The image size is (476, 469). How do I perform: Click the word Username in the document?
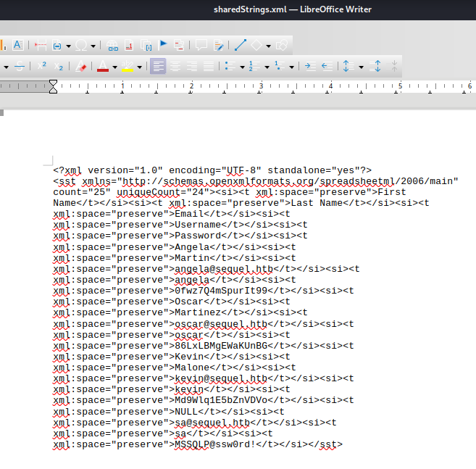[x=198, y=225]
